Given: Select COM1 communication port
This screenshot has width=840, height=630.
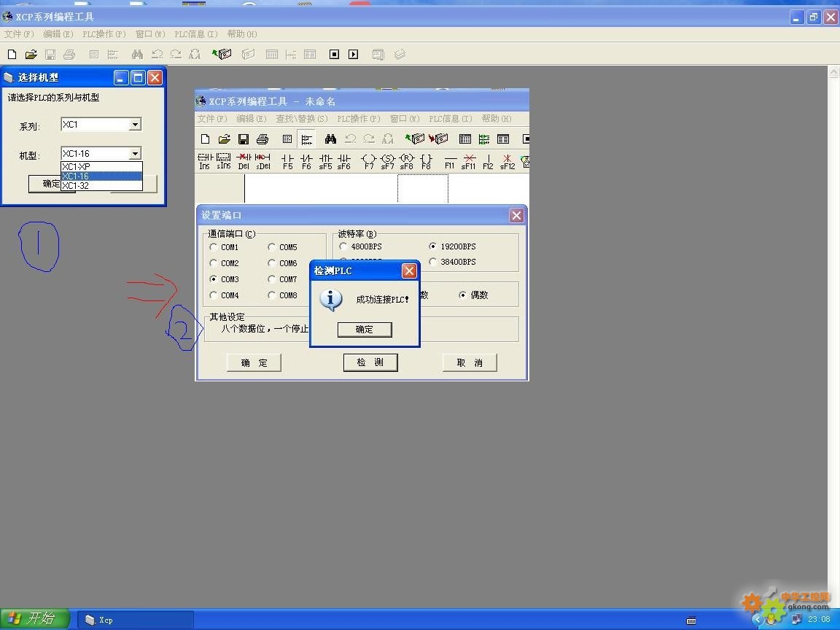Looking at the screenshot, I should (x=225, y=247).
